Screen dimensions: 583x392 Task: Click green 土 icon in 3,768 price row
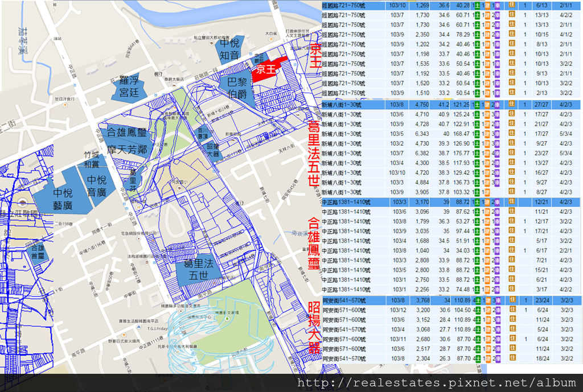[x=478, y=300]
